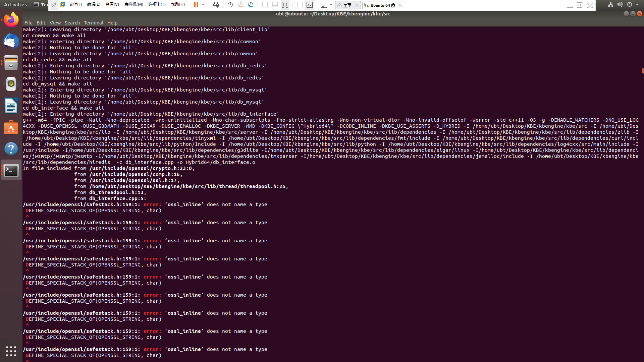Click the network status icon in Ubuntu panel

tap(610, 4)
